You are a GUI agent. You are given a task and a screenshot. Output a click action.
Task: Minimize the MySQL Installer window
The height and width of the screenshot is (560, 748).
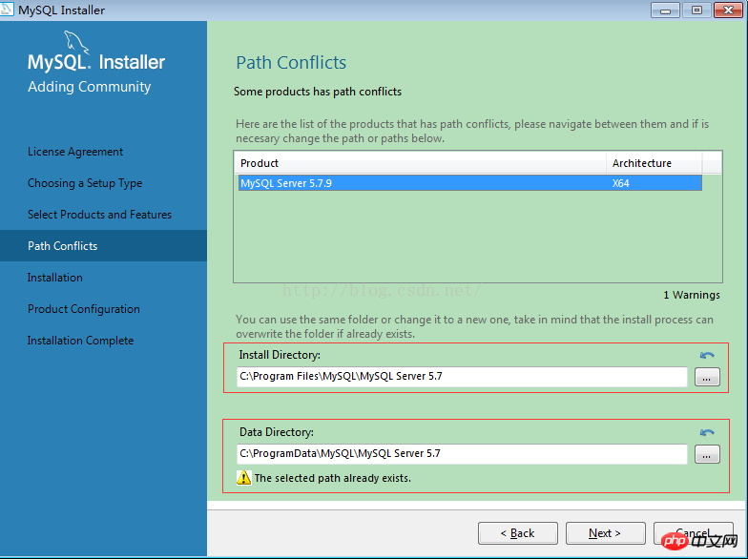(666, 10)
